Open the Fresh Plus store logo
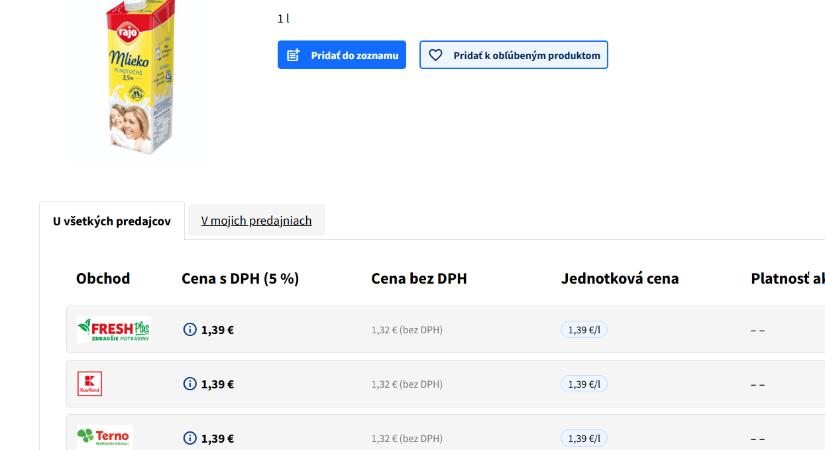Viewport: 825px width, 450px height. coord(114,329)
